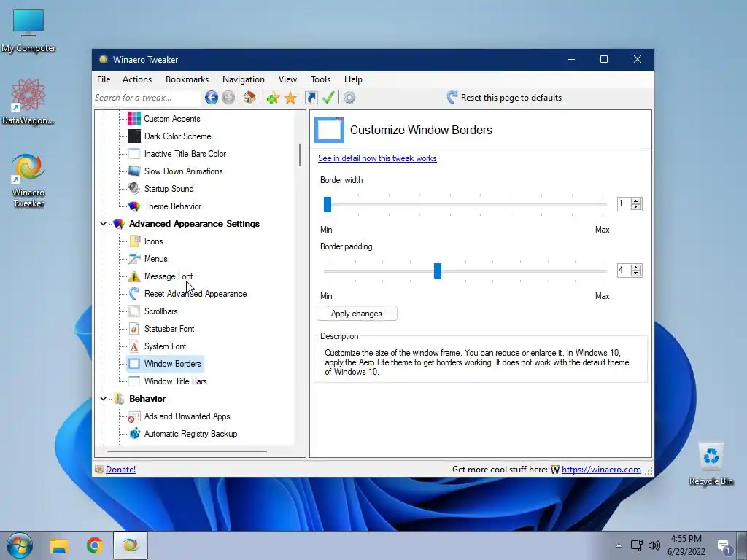The height and width of the screenshot is (560, 747).
Task: Click Reset this page to defaults
Action: [x=504, y=98]
